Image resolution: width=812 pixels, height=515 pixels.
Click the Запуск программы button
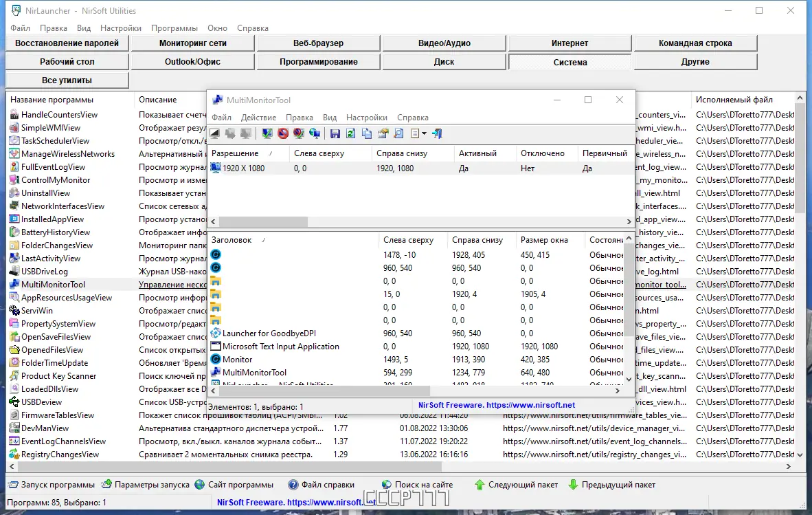(52, 485)
